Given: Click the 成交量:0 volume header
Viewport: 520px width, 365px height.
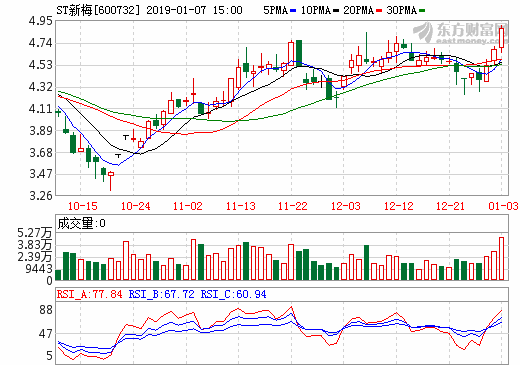Looking at the screenshot, I should point(82,223).
